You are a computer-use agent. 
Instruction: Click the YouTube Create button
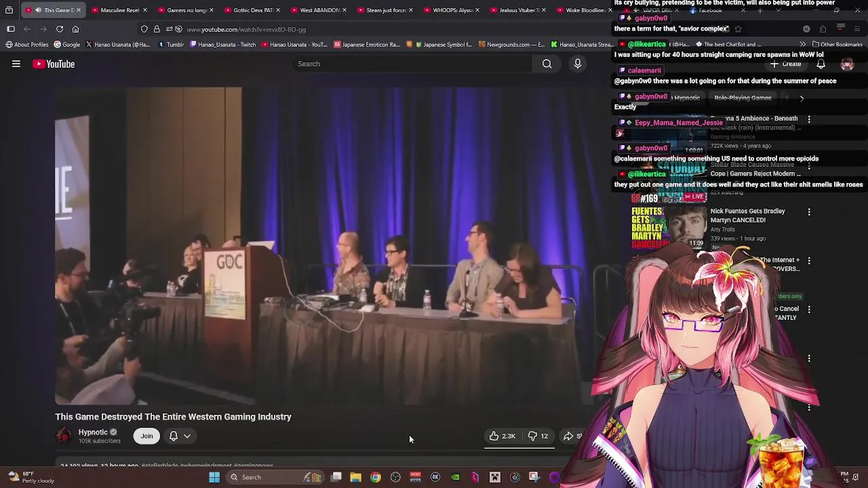[786, 64]
